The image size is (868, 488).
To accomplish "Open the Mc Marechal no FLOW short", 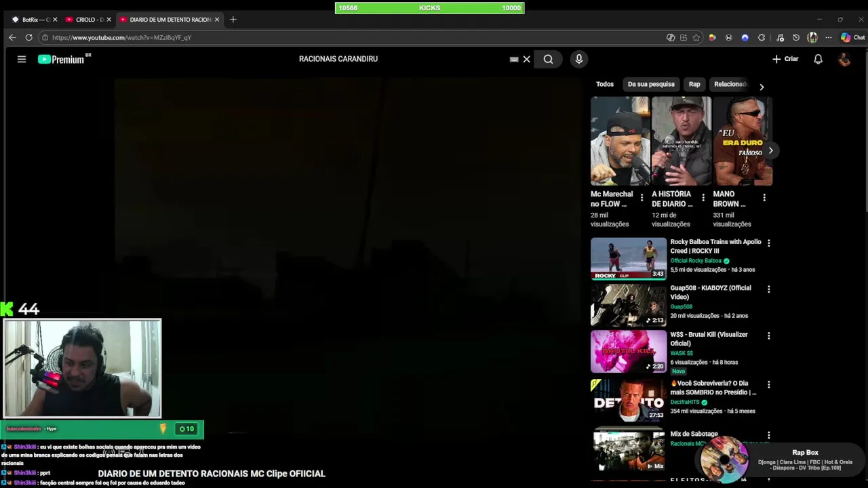I will point(620,141).
